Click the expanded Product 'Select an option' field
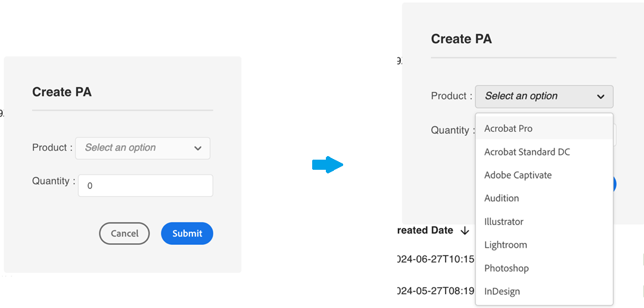Image resolution: width=644 pixels, height=308 pixels. [x=536, y=97]
